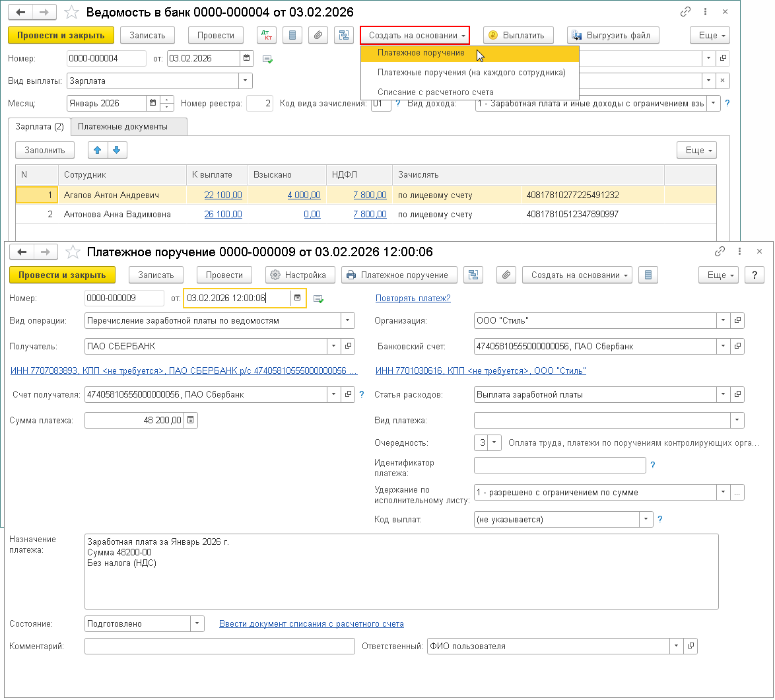Click the paperclip icon in Ведомость в банк toolbar
Viewport: 775px width, 700px height.
(x=318, y=35)
